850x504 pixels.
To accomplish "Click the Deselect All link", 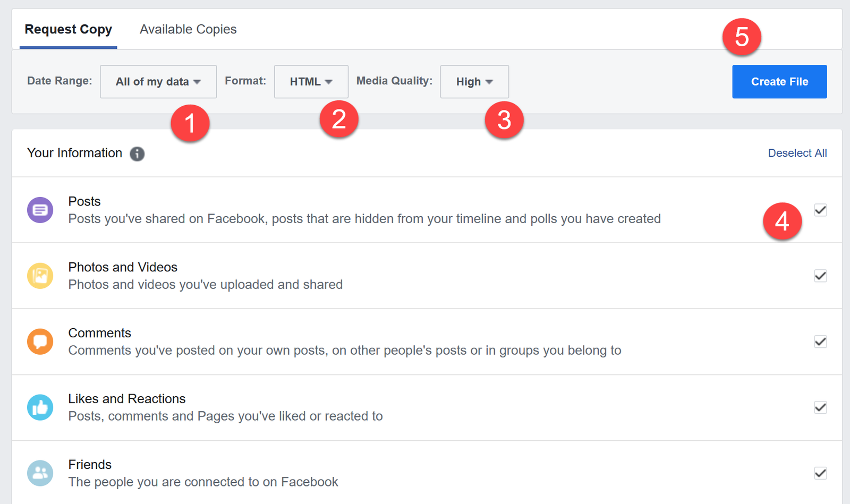I will (x=797, y=153).
